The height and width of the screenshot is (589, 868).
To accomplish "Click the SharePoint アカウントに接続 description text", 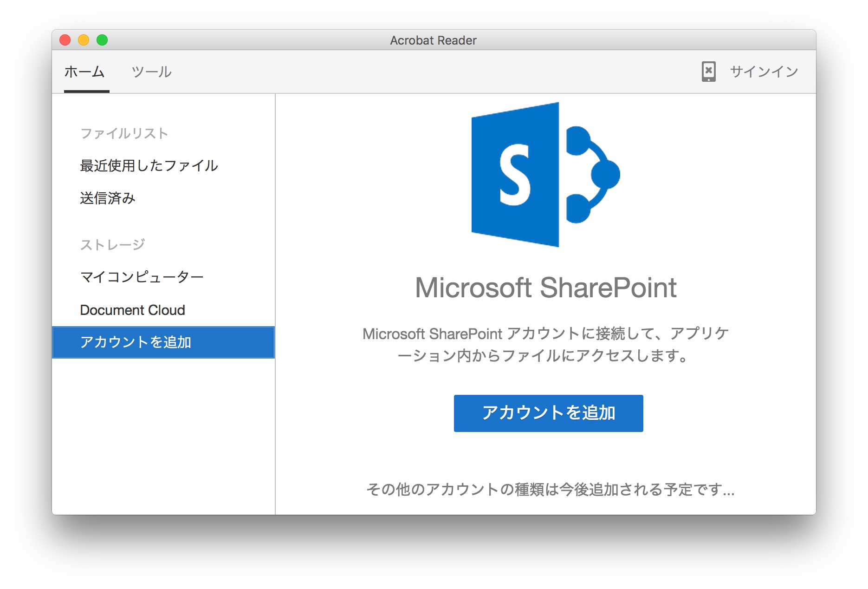I will point(546,345).
